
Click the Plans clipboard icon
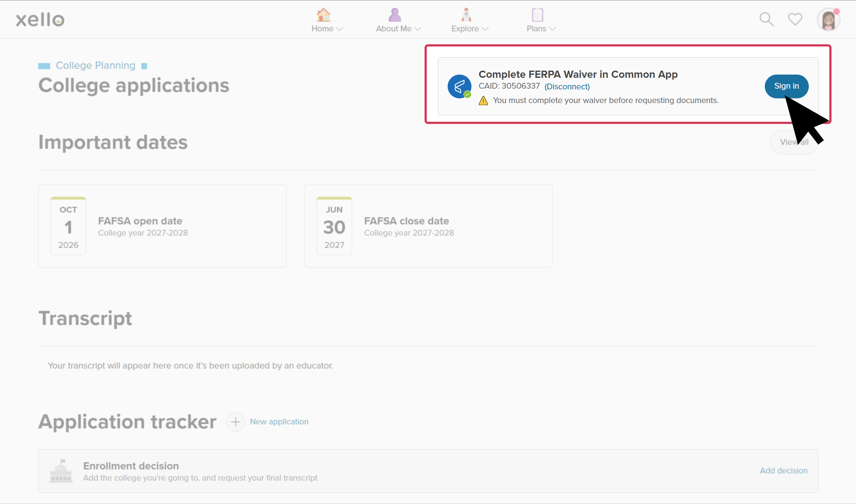click(x=537, y=15)
